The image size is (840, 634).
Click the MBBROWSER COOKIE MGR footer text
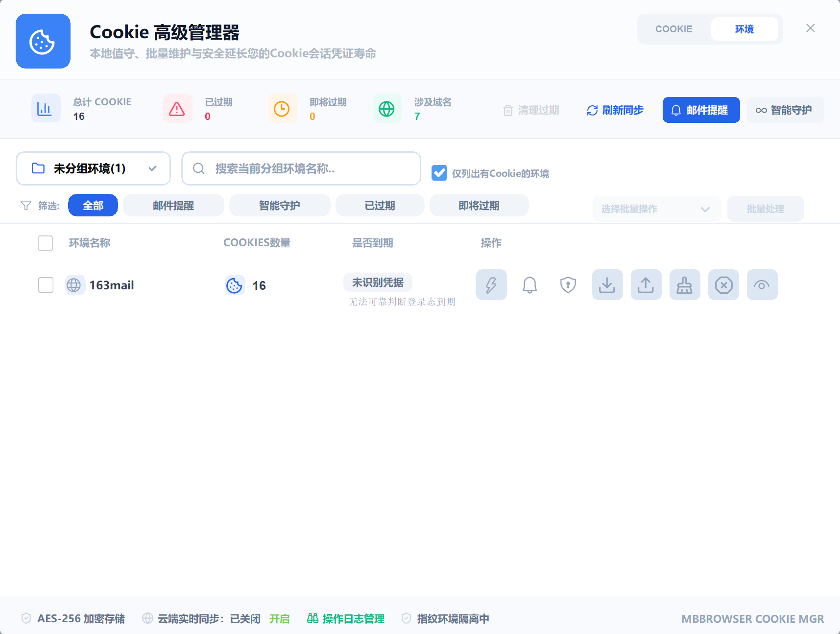click(753, 619)
